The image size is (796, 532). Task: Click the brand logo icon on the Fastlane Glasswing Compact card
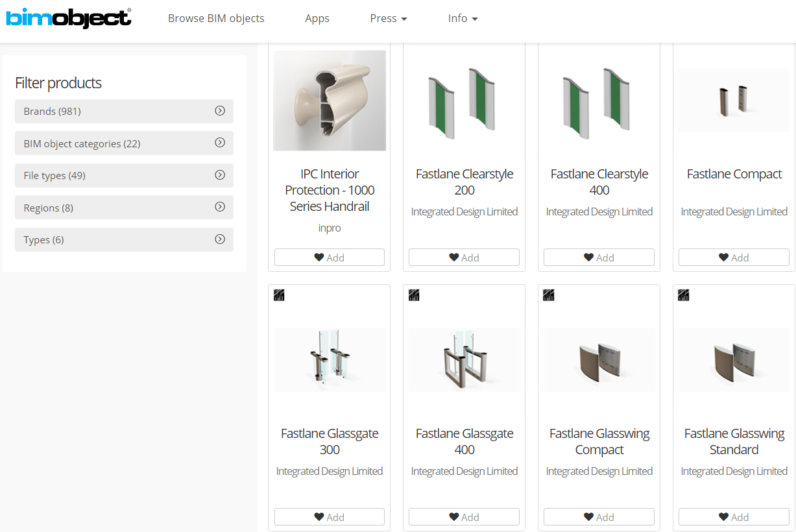548,295
